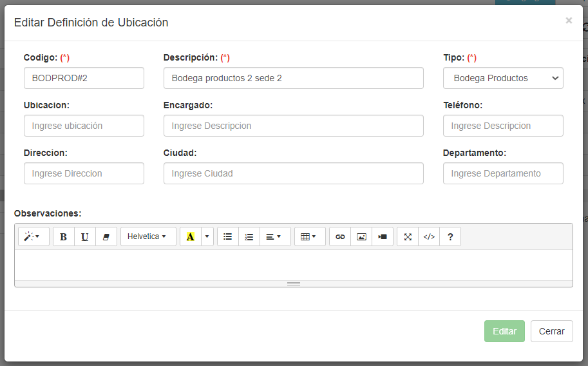Toggle code view in the editor
The image size is (588, 366).
coord(429,236)
